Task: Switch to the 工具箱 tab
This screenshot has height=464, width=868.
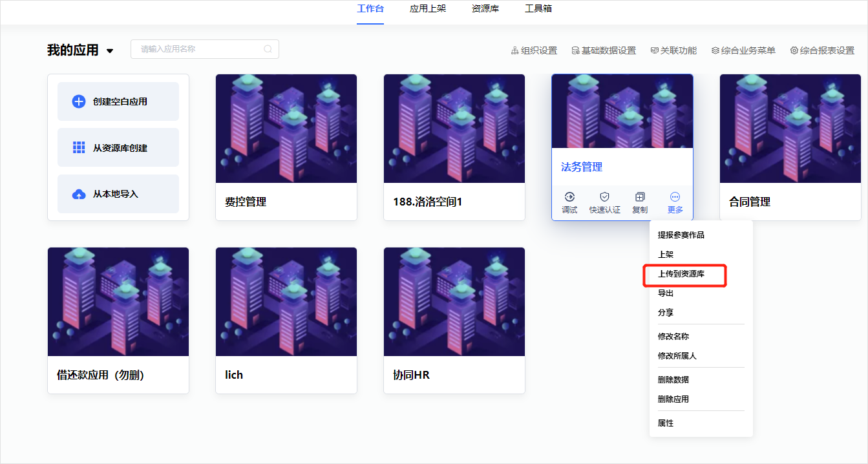Action: point(538,9)
